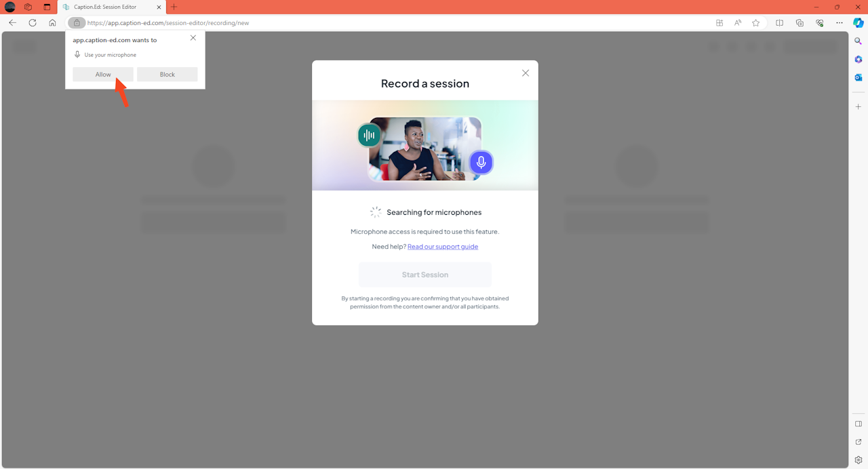Open the Collections panel
868x469 pixels.
(x=800, y=23)
